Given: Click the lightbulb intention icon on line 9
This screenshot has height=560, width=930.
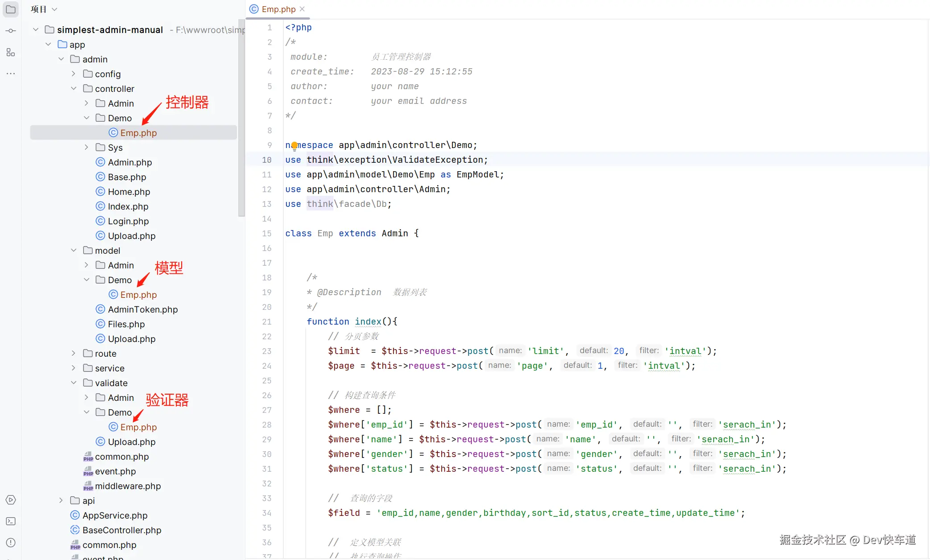Looking at the screenshot, I should point(295,145).
